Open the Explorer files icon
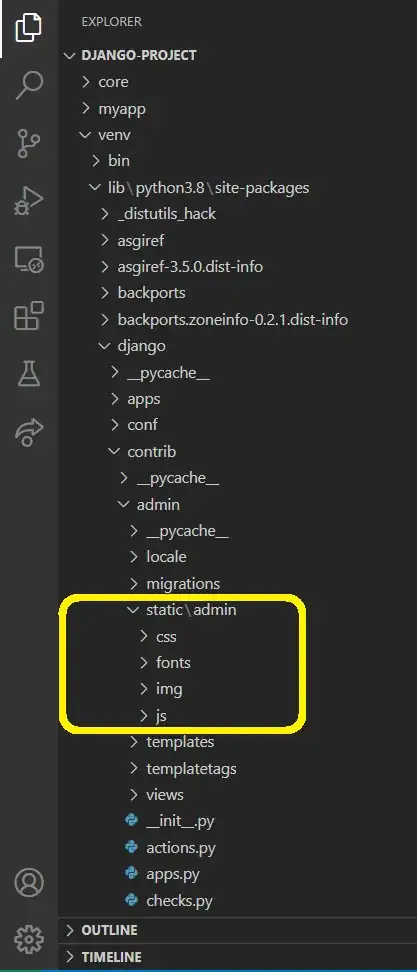417x972 pixels. point(29,28)
